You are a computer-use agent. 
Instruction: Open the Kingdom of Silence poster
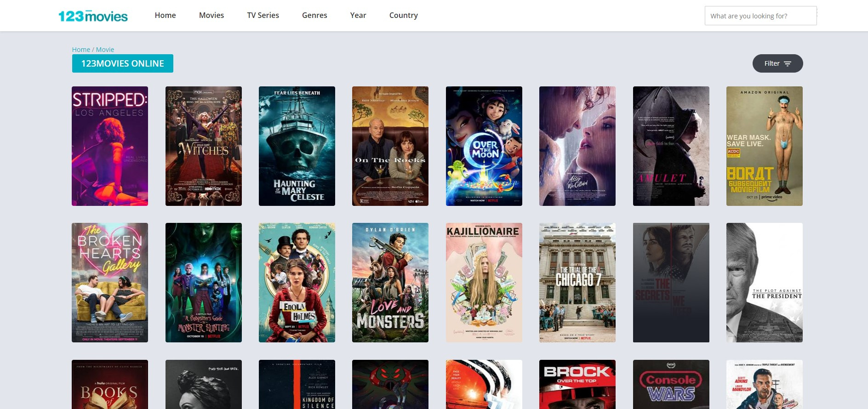click(297, 384)
